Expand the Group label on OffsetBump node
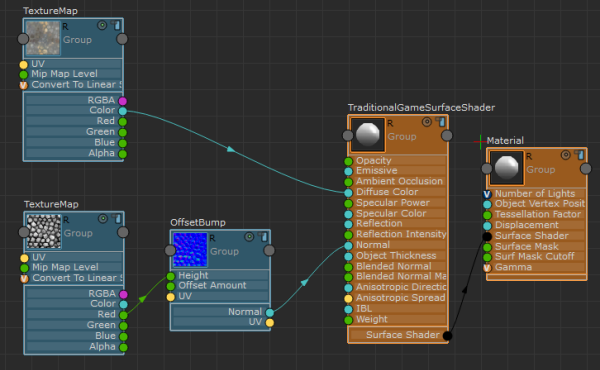The image size is (600, 370). [224, 251]
